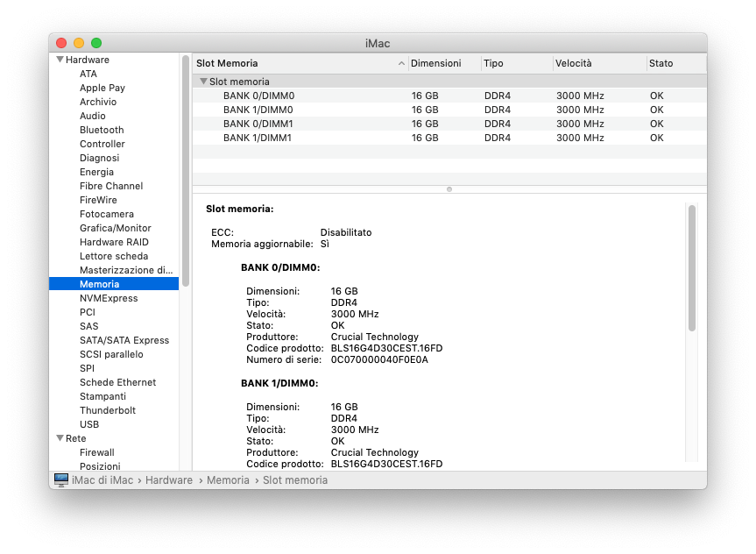Open Diagnosi in the sidebar

pos(99,158)
